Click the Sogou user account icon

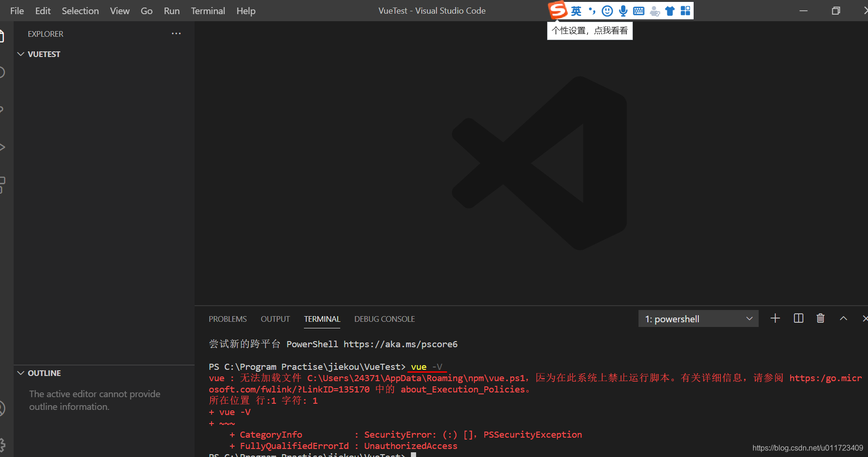point(655,11)
